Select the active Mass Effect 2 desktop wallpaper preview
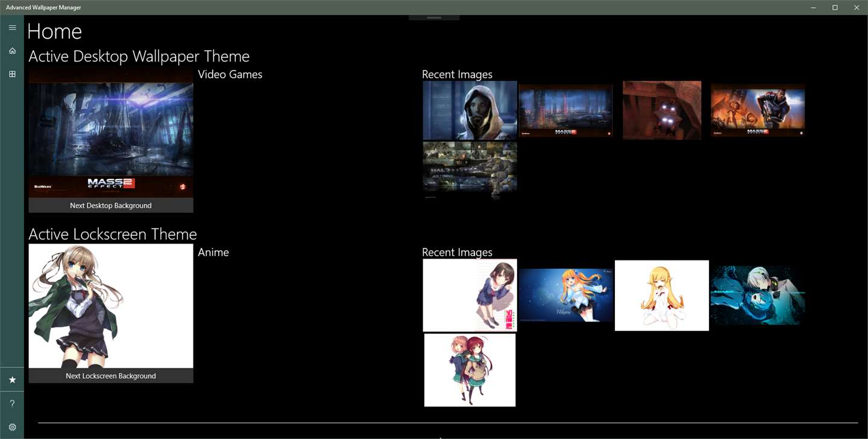868x439 pixels. (x=111, y=133)
